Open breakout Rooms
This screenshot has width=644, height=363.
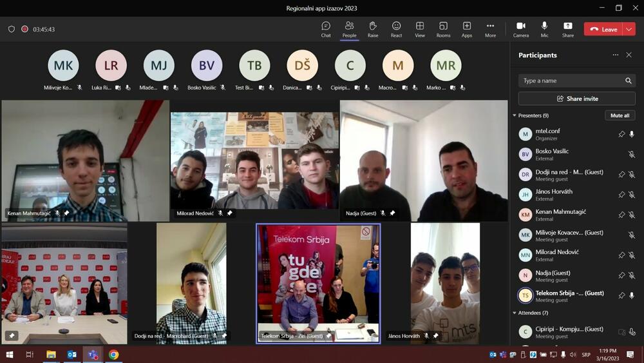pos(443,29)
